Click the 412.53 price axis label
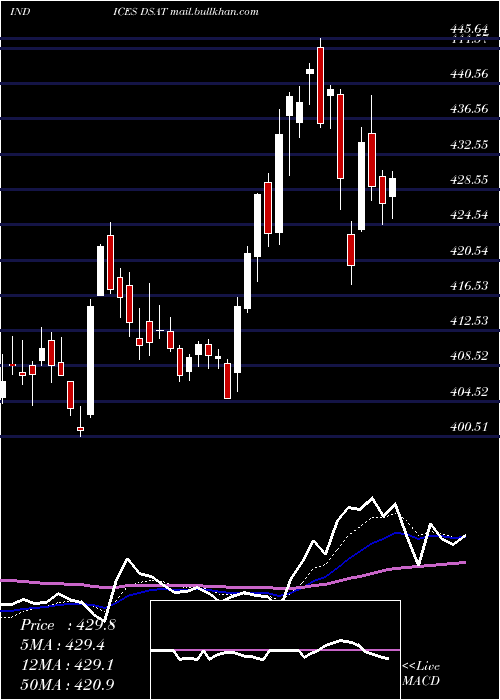Viewport: 500px width, 700px height. coord(469,321)
